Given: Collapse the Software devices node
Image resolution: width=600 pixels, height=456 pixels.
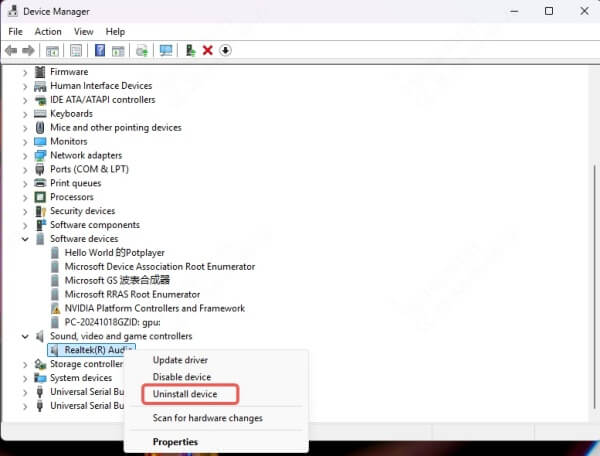Looking at the screenshot, I should 25,239.
